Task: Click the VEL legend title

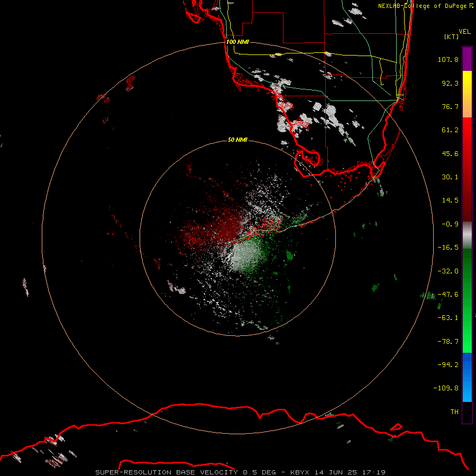Action: [x=464, y=32]
